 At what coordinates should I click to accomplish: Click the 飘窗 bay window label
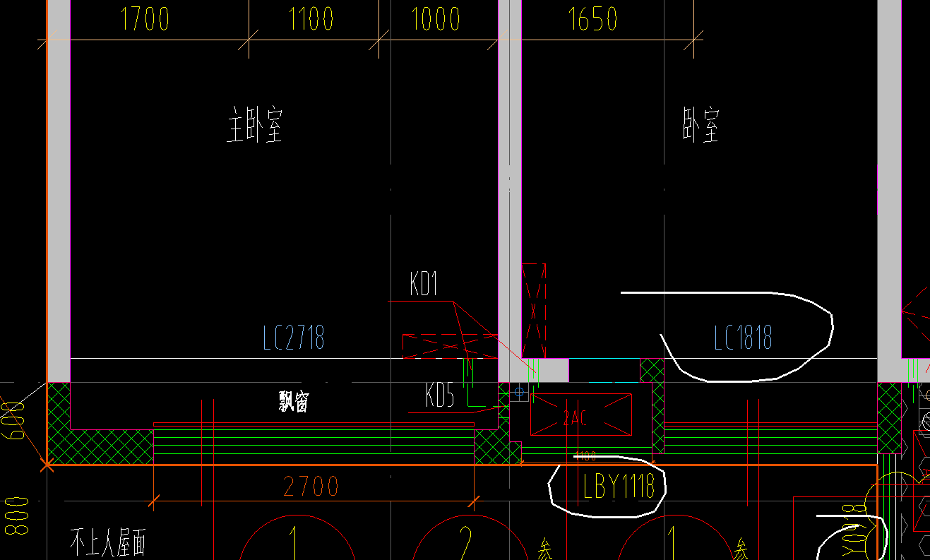(293, 403)
